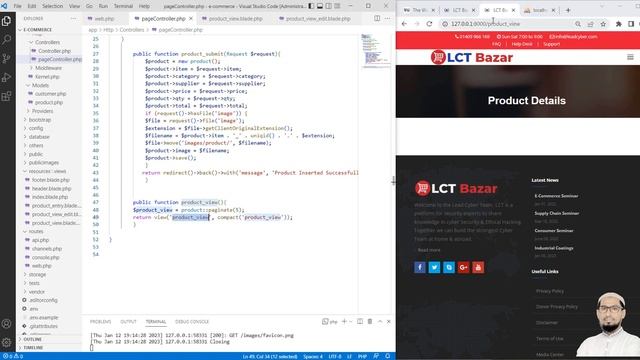Open the Explorer view in activity bar
640x360 pixels.
click(7, 20)
